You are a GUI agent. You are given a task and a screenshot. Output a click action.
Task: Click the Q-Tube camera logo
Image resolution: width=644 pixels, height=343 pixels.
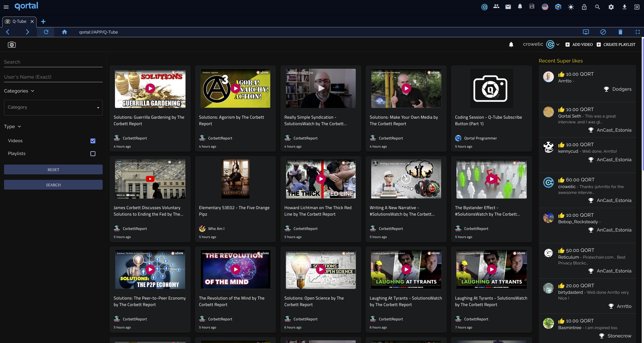(x=12, y=44)
